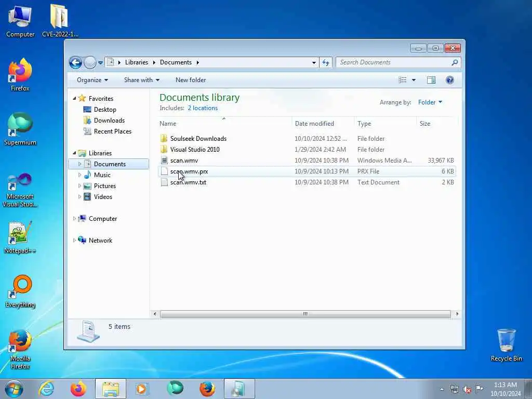532x399 pixels.
Task: Click the 2 locations link
Action: pyautogui.click(x=203, y=108)
